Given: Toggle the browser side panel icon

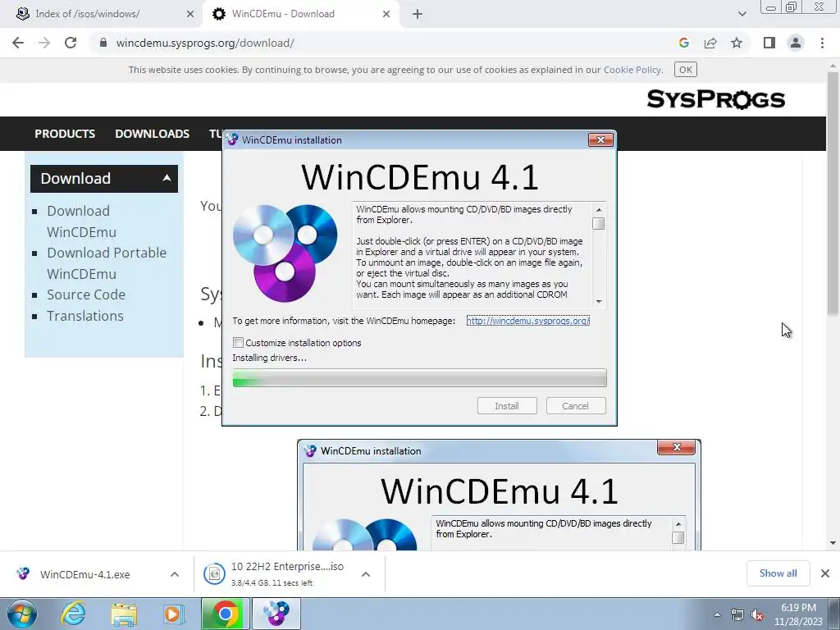Looking at the screenshot, I should [769, 43].
